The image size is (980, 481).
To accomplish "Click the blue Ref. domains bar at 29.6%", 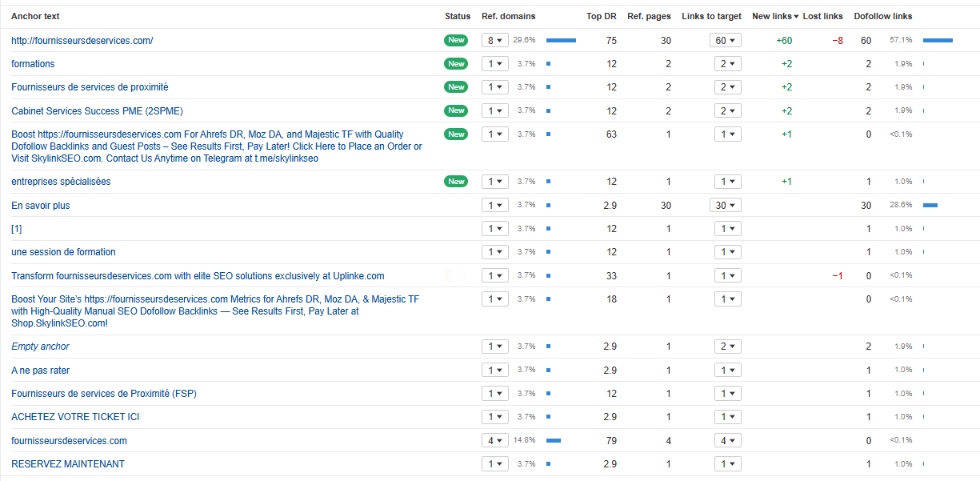I will 561,40.
